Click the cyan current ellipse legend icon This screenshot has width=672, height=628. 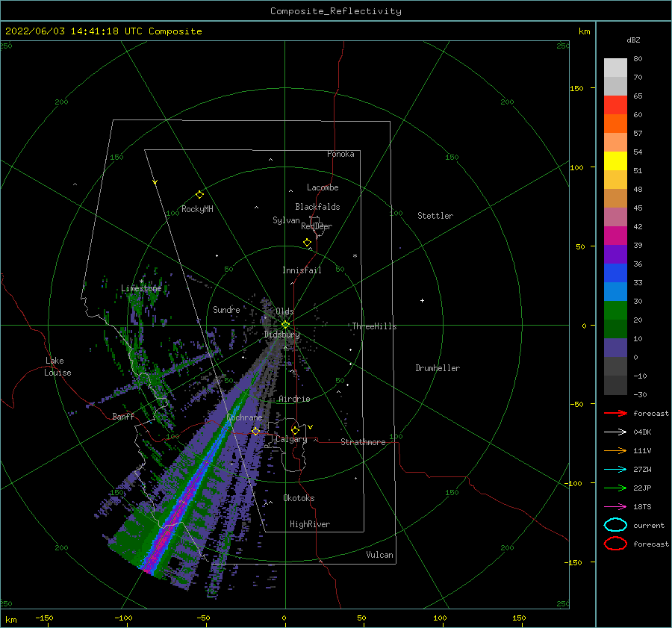615,525
